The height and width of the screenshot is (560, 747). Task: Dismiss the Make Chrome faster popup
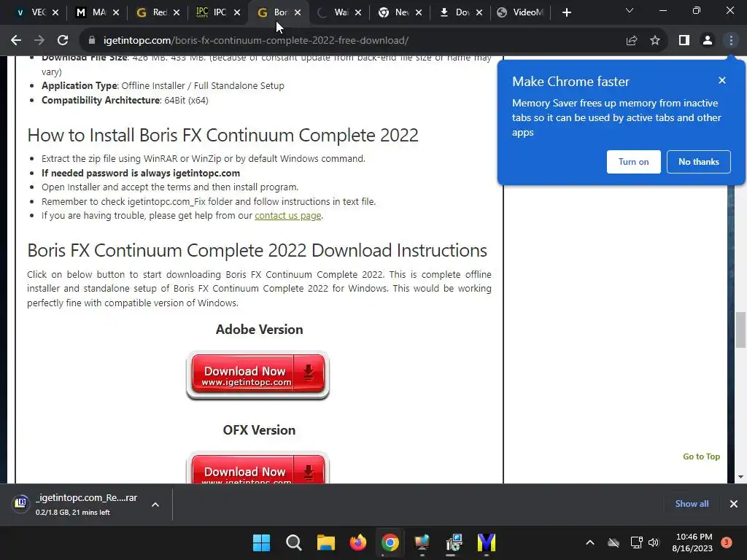(722, 80)
